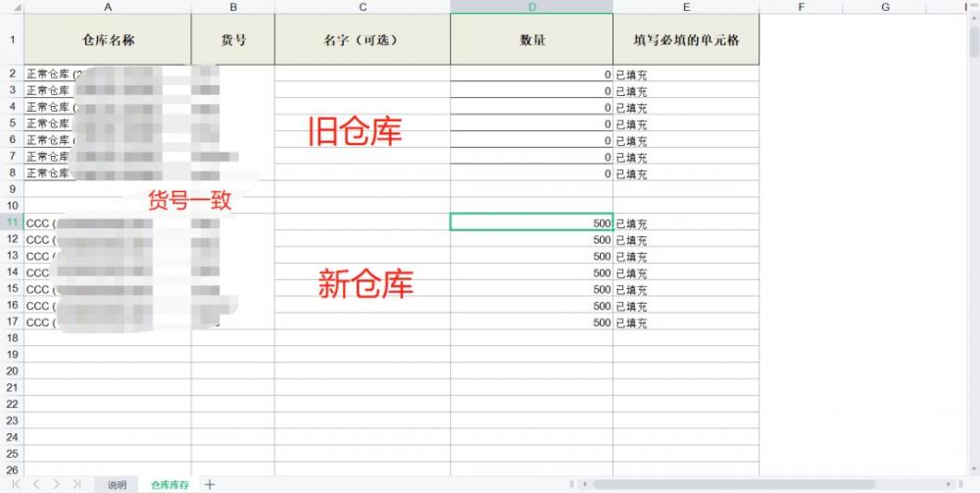Select column C header
The height and width of the screenshot is (493, 980).
click(x=363, y=7)
